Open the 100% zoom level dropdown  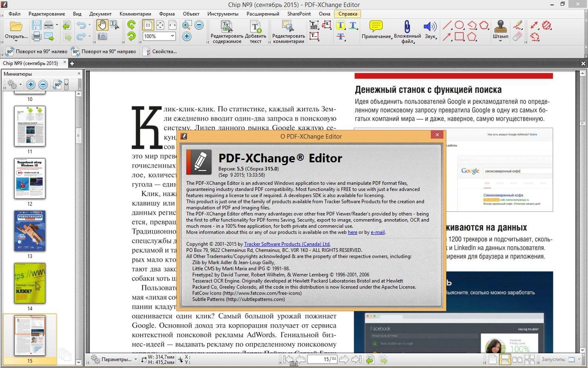coord(172,36)
